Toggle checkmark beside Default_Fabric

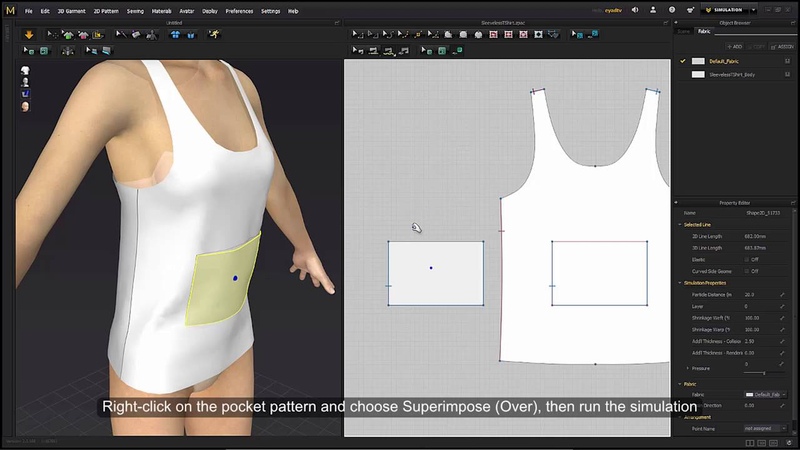click(x=683, y=61)
